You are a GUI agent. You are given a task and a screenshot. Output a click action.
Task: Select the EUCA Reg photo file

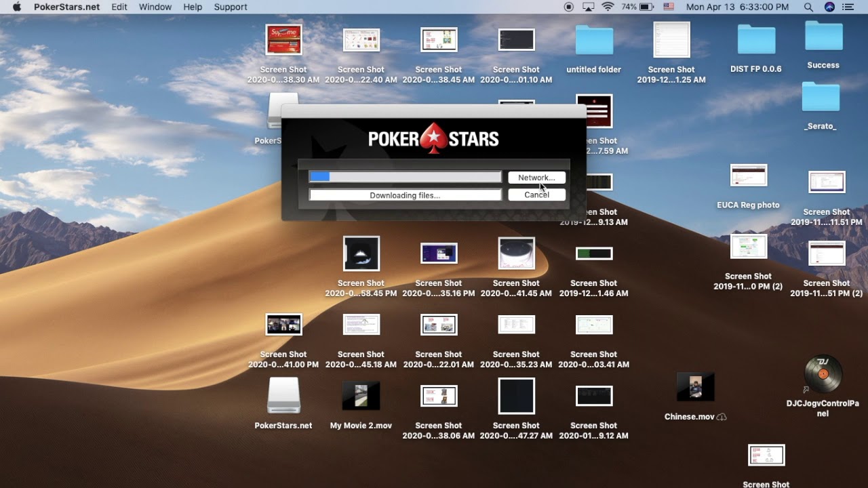[749, 175]
